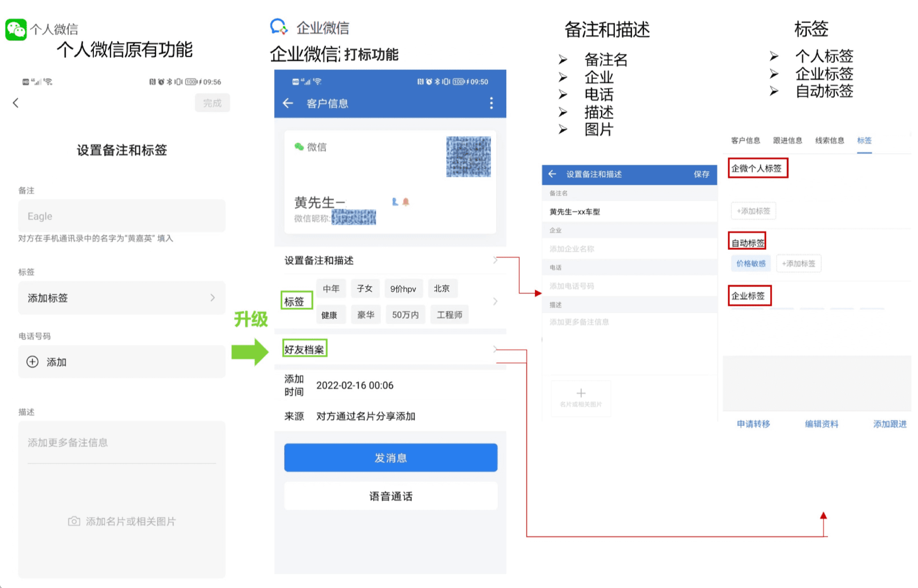918x588 pixels.
Task: Click the blurred customer avatar thumbnail
Action: [468, 157]
